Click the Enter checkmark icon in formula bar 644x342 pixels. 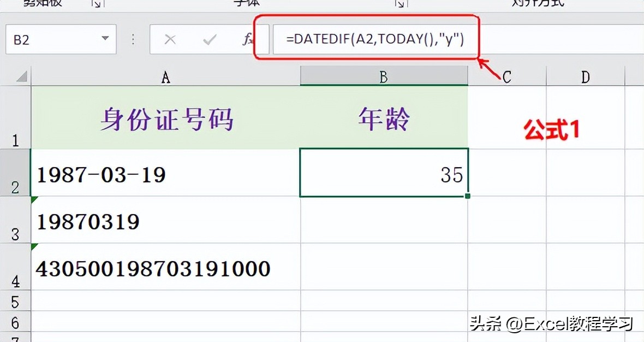pos(209,39)
